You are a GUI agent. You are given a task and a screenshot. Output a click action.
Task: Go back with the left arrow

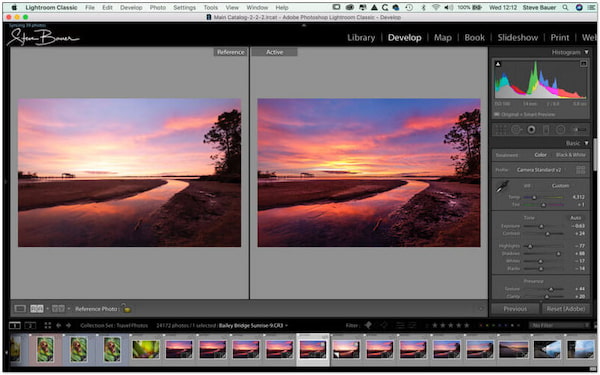coord(59,326)
